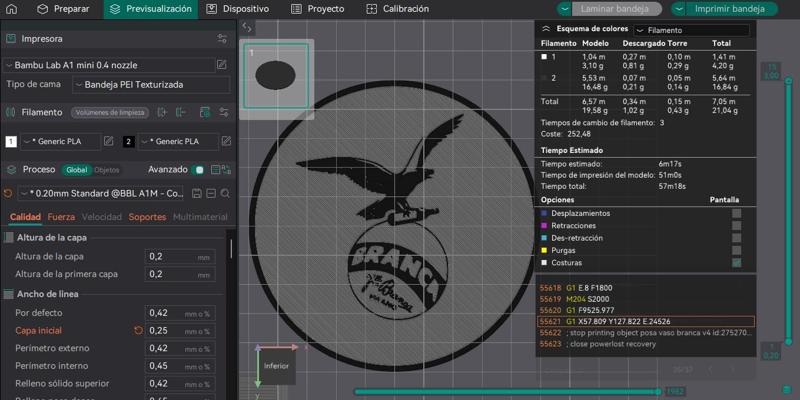800x400 pixels.
Task: Open filament settings sliders icon
Action: [x=223, y=112]
